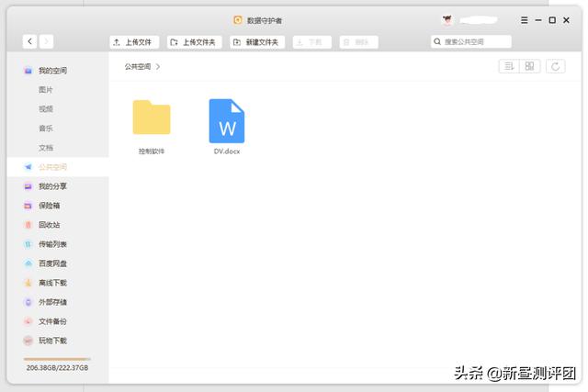Close the 数据守护者 window
588x392 pixels.
tap(566, 20)
